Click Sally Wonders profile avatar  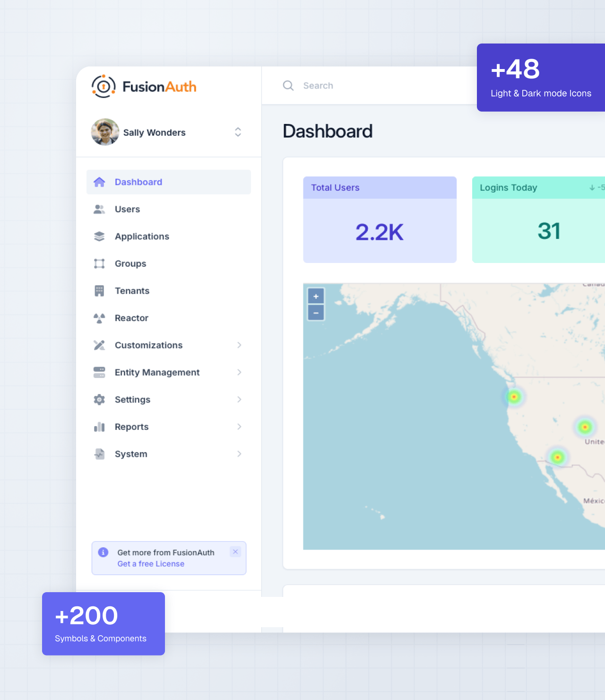click(105, 132)
